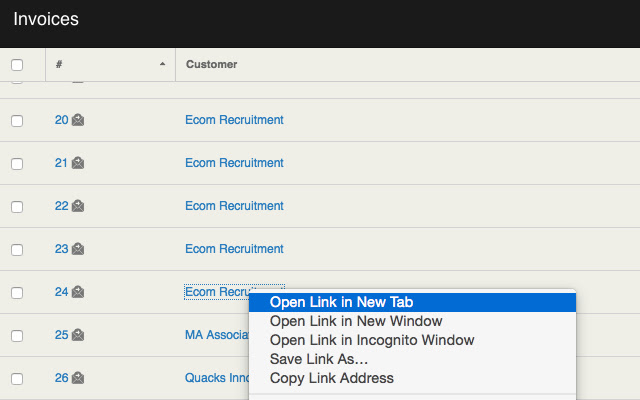Click the sent-mail icon beside invoice 21
This screenshot has width=640, height=400.
click(x=78, y=163)
